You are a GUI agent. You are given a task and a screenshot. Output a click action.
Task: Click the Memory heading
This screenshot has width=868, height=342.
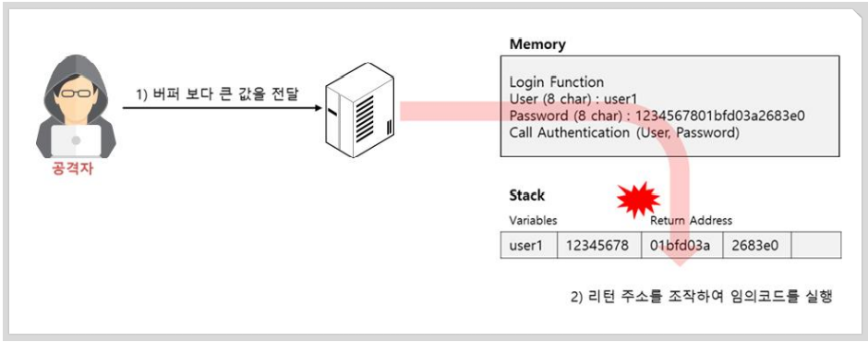(537, 44)
